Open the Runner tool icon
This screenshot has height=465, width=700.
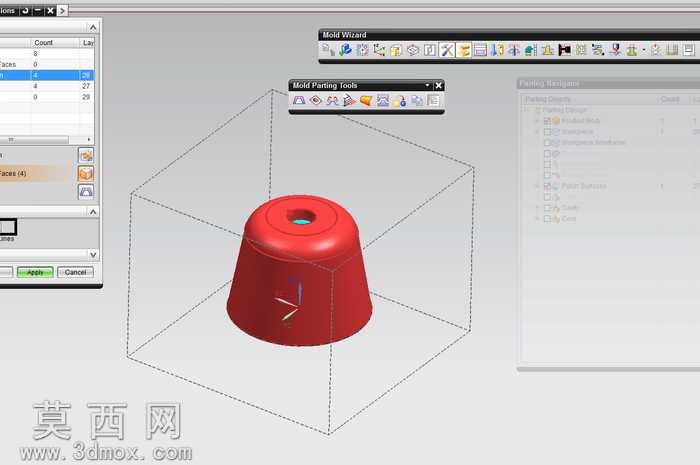(581, 50)
